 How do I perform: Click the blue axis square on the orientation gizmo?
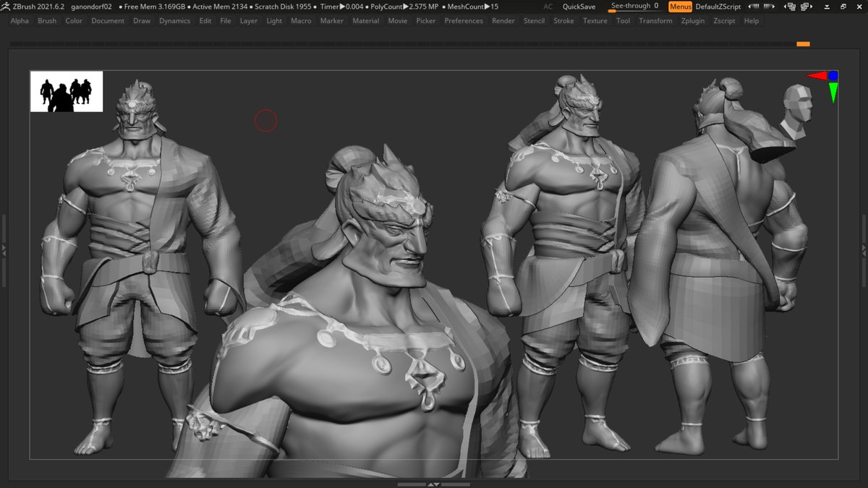coord(833,75)
